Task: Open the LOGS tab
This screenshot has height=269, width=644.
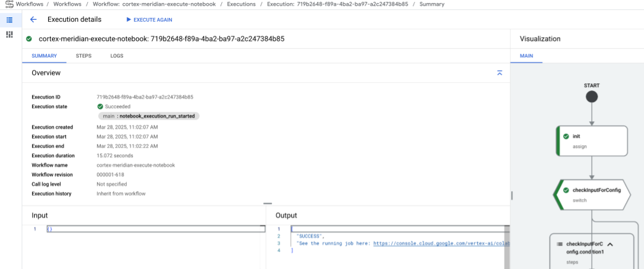Action: [x=117, y=56]
